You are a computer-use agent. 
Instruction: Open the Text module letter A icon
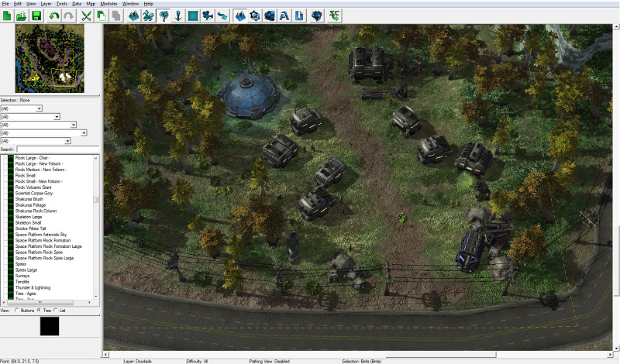[284, 15]
